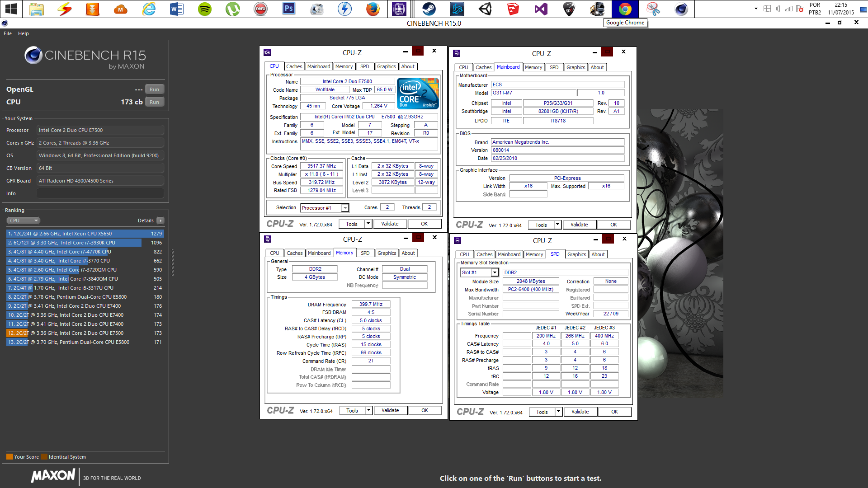Image resolution: width=868 pixels, height=488 pixels.
Task: Open Graphics tab in CPU-Z Mainboard window
Action: click(576, 67)
